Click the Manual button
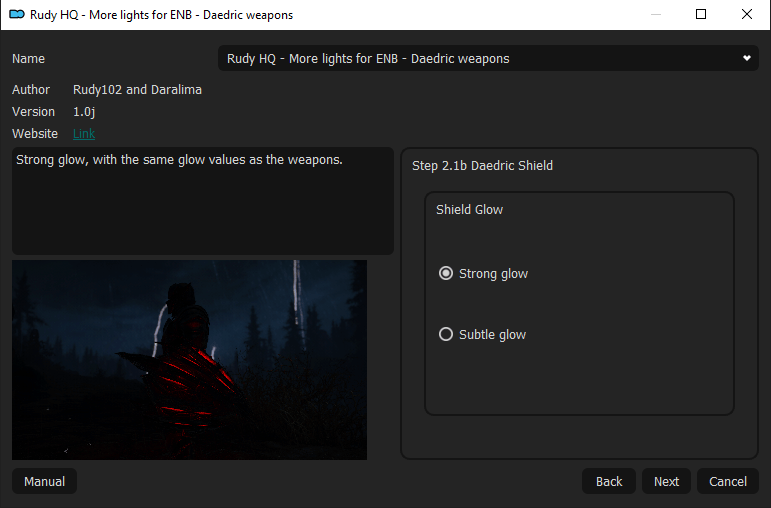 (44, 481)
